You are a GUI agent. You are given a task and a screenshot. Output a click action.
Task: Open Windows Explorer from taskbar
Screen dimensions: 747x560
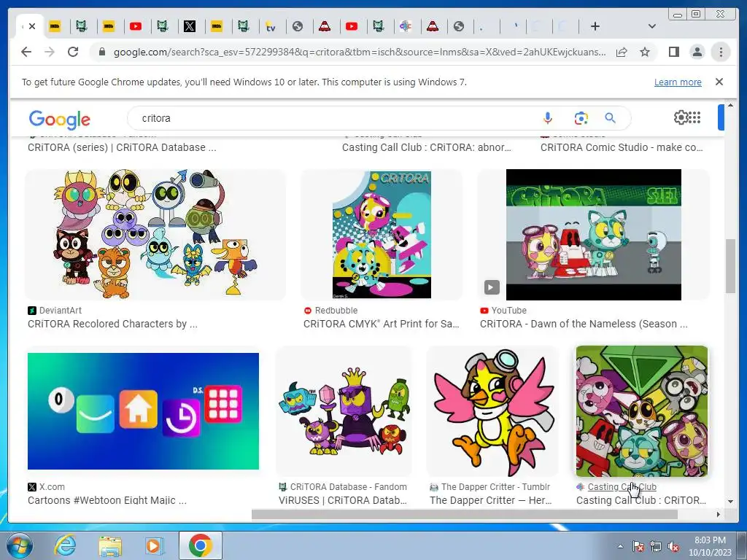(110, 545)
